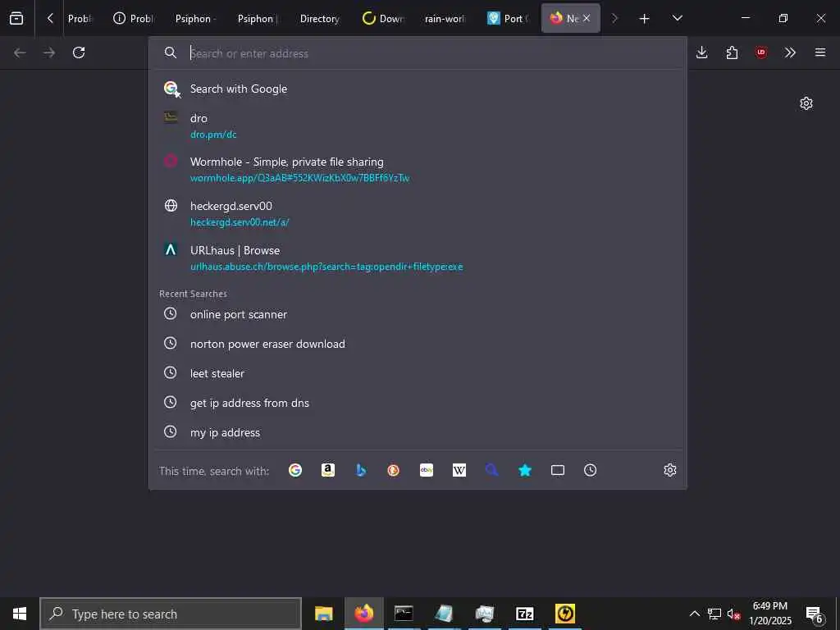
Task: Open the heckergd.serv00 suggestion
Action: point(418,213)
